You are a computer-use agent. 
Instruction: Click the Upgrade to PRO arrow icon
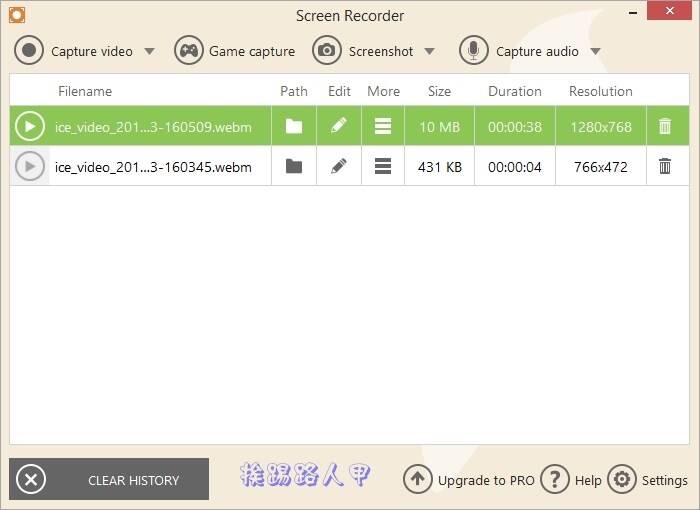click(417, 479)
